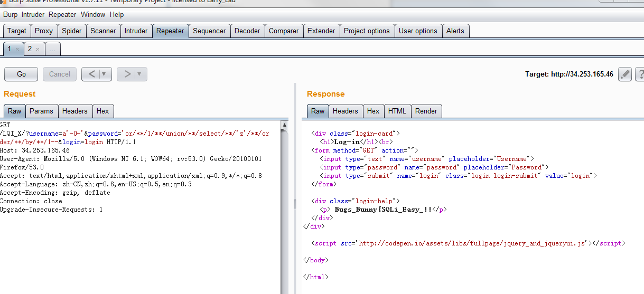This screenshot has width=644, height=294.
Task: Go forward with the > arrow
Action: (126, 74)
